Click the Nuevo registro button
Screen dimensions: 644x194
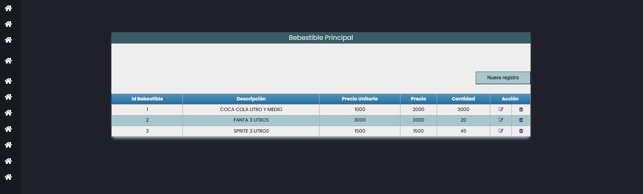pyautogui.click(x=503, y=78)
